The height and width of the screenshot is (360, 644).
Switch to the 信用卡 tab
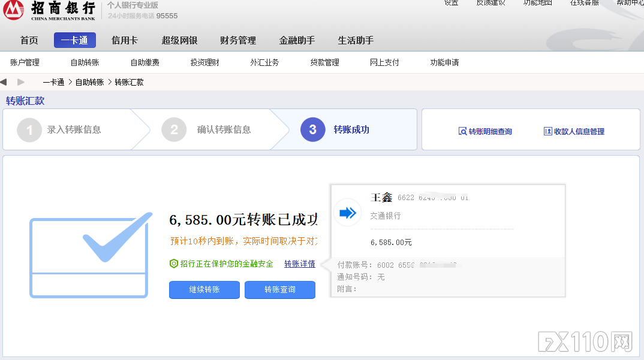click(125, 40)
